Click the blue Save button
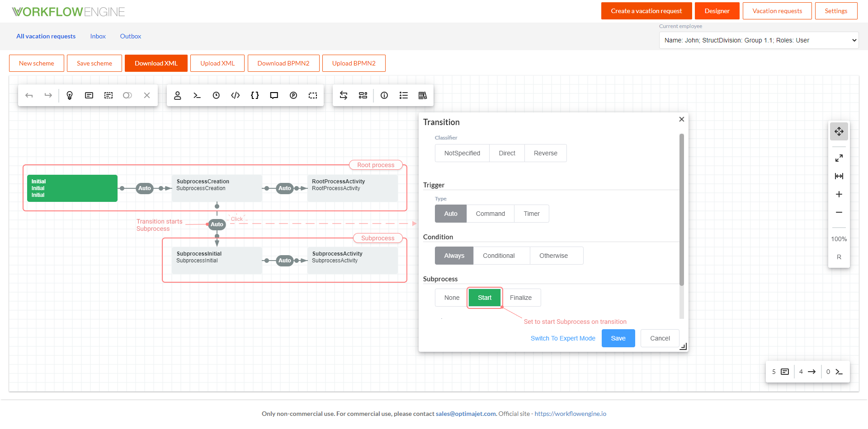 click(x=618, y=338)
